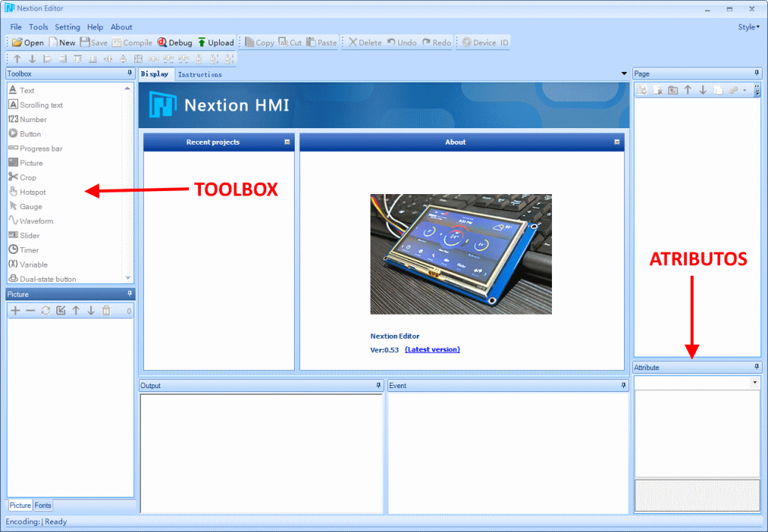Viewport: 768px width, 532px height.
Task: Click the Save toolbar button
Action: click(94, 43)
